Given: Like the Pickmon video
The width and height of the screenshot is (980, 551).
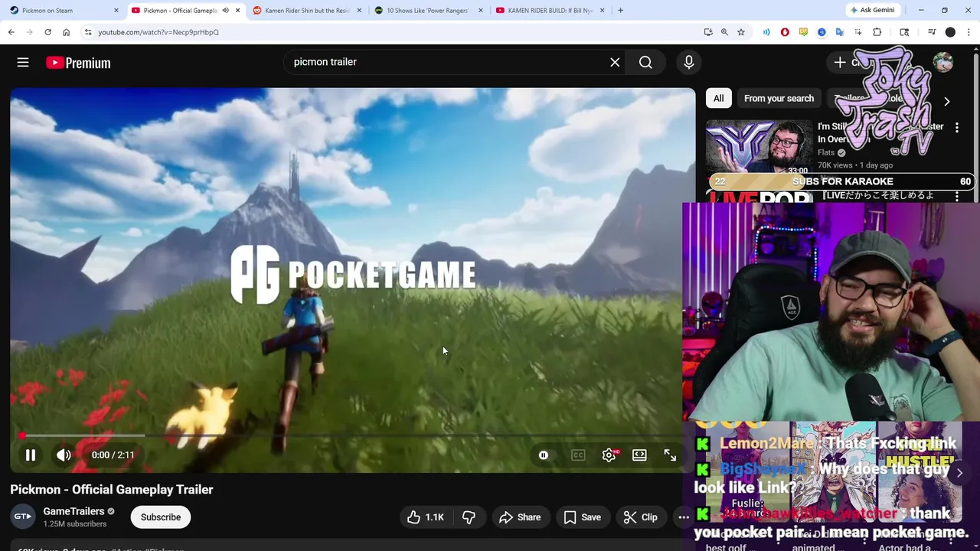Looking at the screenshot, I should (426, 517).
